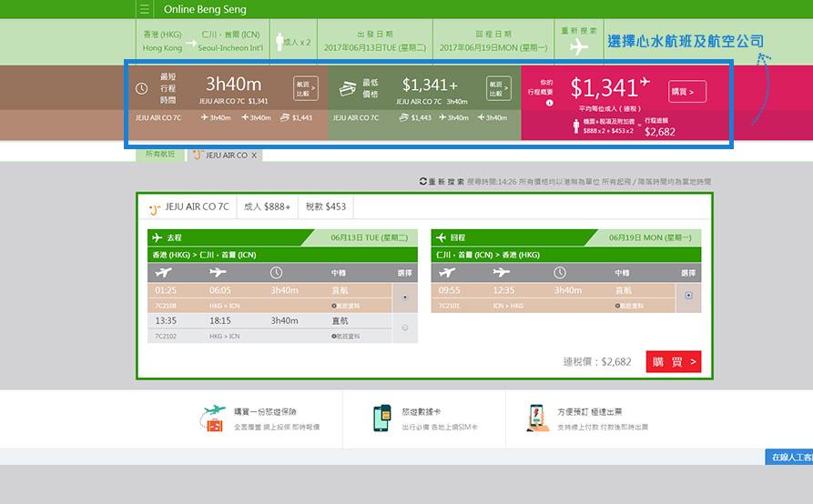Open the JEJU AIR CO 7C fare card tab
This screenshot has height=504, width=813.
tap(189, 207)
